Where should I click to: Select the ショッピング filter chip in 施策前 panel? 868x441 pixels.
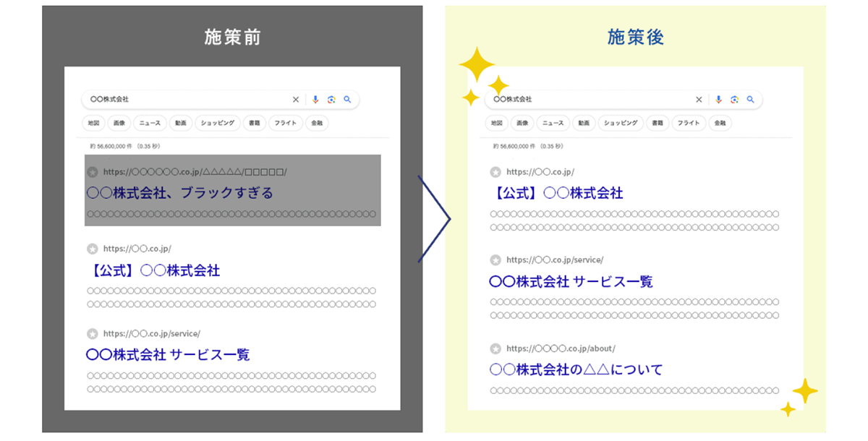pyautogui.click(x=218, y=124)
